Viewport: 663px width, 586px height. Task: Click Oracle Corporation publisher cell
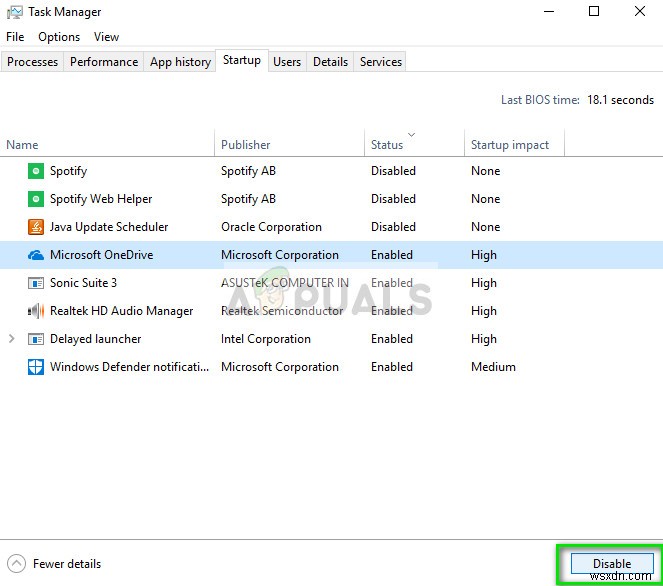[x=271, y=227]
